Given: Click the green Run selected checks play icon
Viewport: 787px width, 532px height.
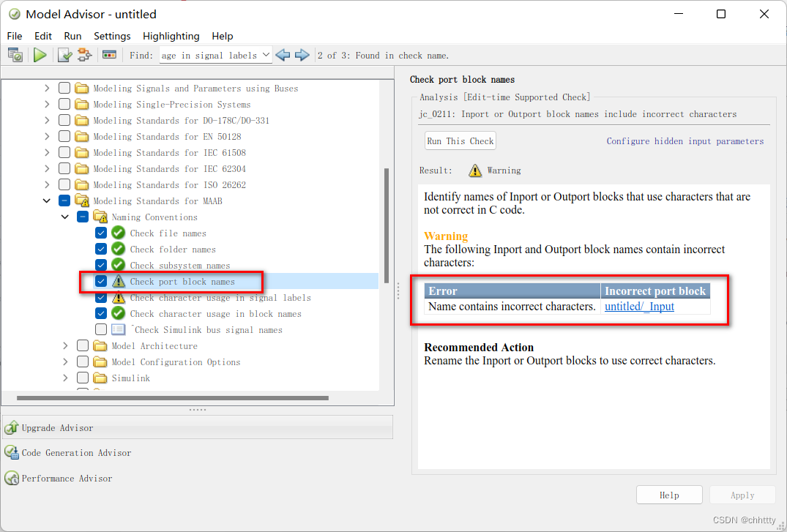Looking at the screenshot, I should [40, 55].
